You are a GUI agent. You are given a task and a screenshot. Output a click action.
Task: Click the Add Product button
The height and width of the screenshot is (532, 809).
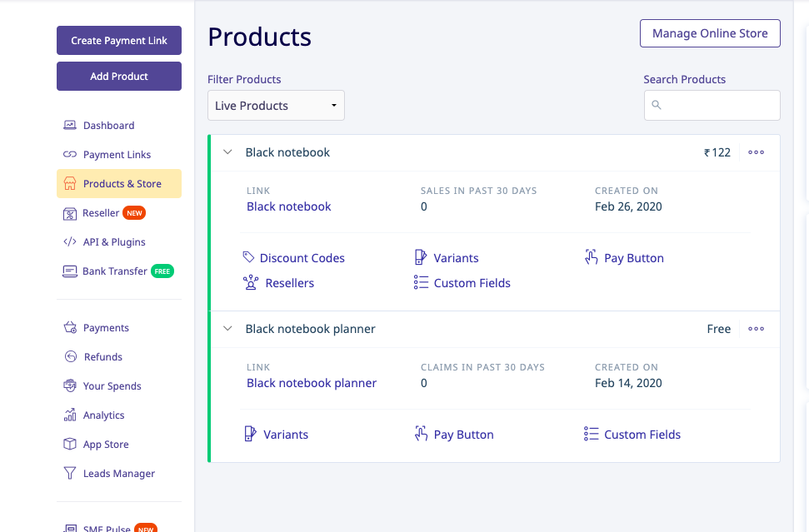[119, 77]
